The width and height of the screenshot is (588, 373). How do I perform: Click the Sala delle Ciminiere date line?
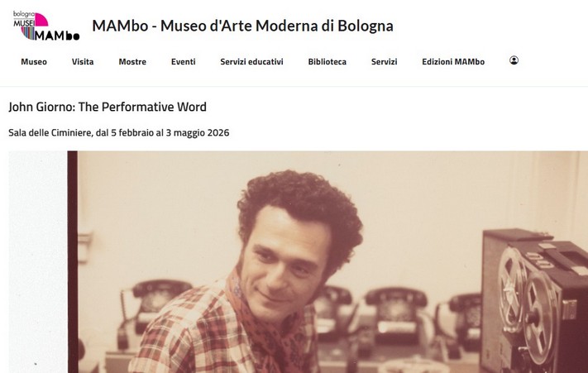click(119, 132)
